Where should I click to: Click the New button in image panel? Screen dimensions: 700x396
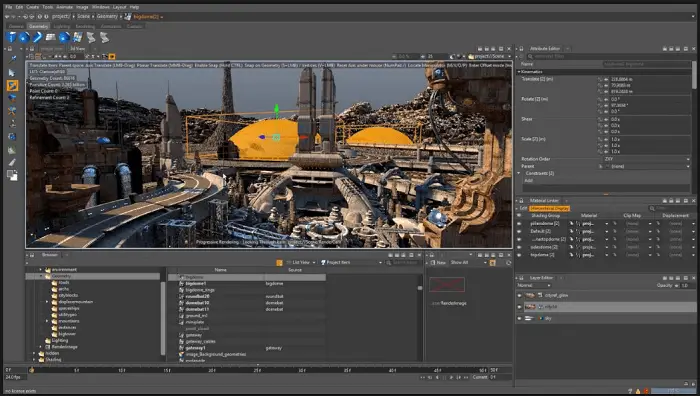(x=438, y=263)
